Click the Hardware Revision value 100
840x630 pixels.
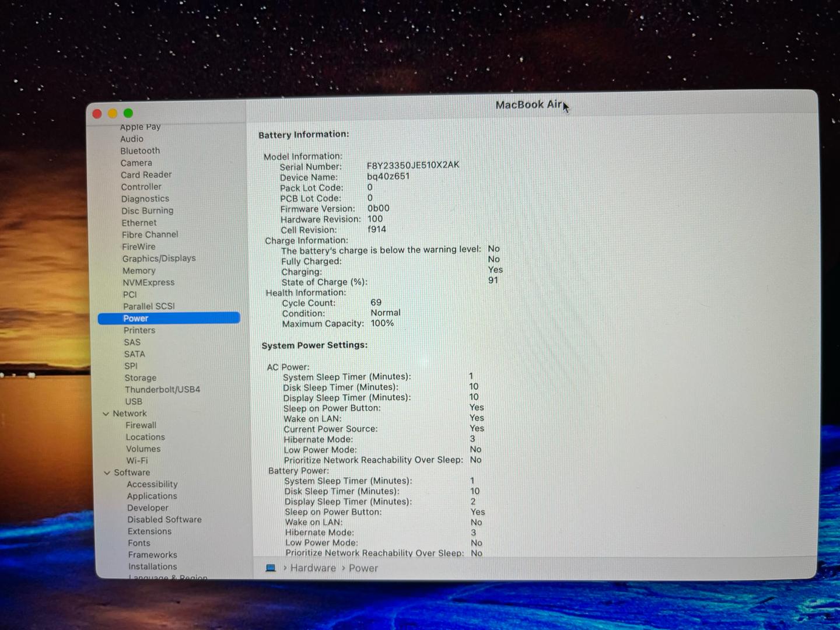coord(375,219)
